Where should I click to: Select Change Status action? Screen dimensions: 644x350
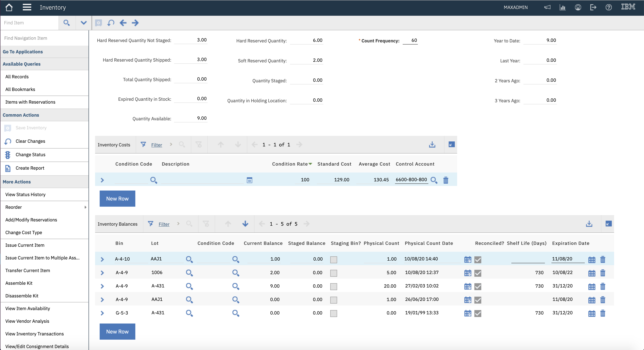coord(30,154)
